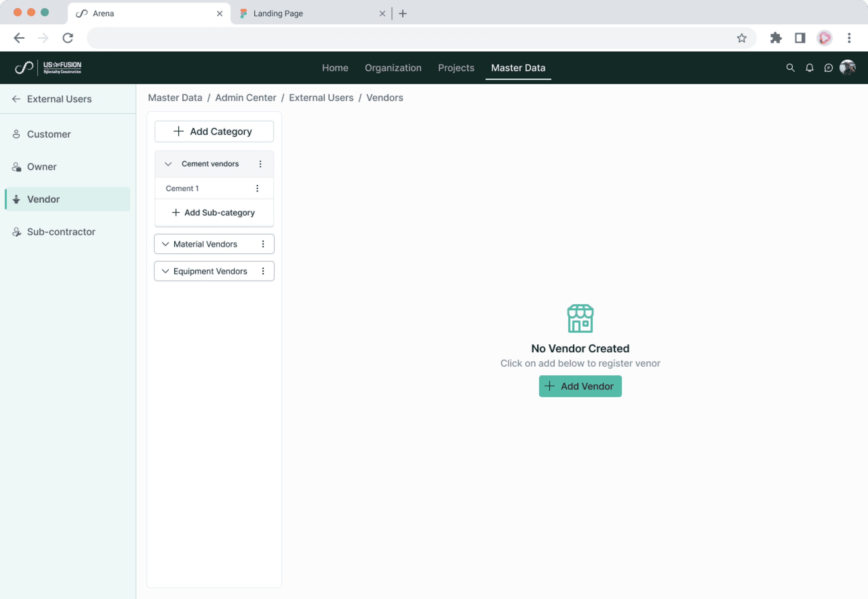868x599 pixels.
Task: Go to the Projects menu
Action: (x=456, y=68)
